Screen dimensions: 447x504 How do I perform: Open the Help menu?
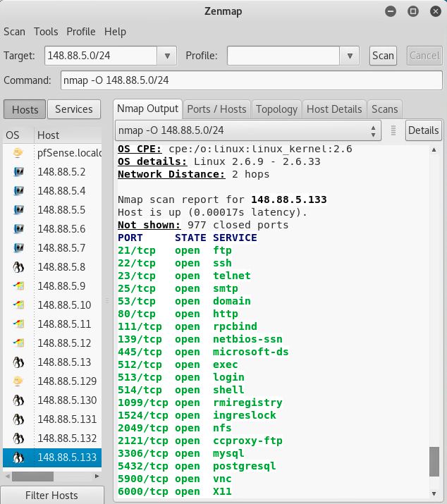[115, 32]
